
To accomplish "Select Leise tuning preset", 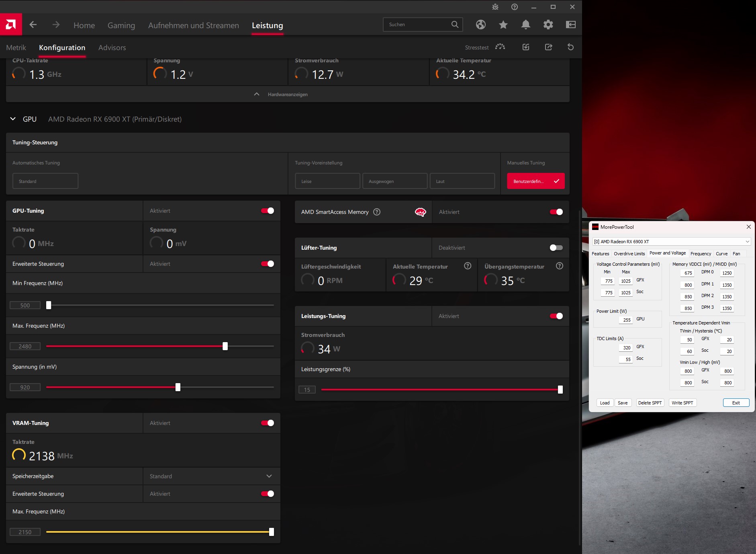I will (x=327, y=181).
